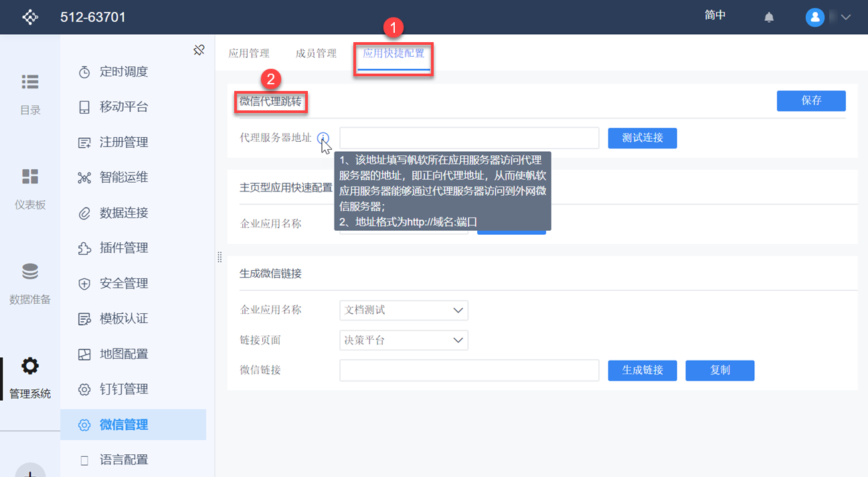Click the 定时调度 clock icon
The image size is (868, 477).
(84, 72)
